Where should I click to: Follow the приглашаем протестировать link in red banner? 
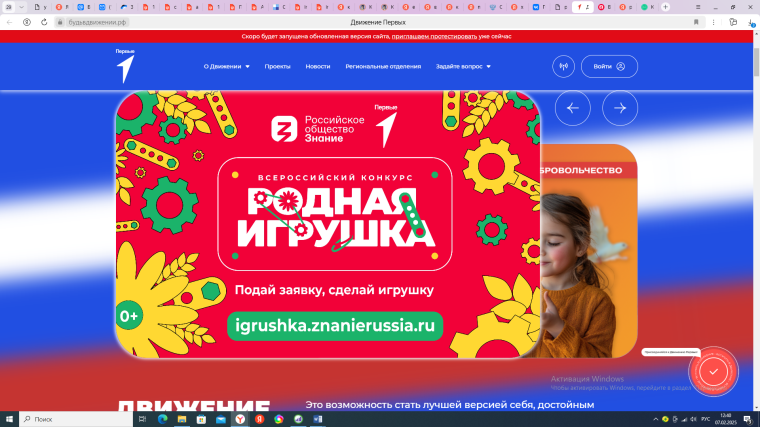point(434,36)
